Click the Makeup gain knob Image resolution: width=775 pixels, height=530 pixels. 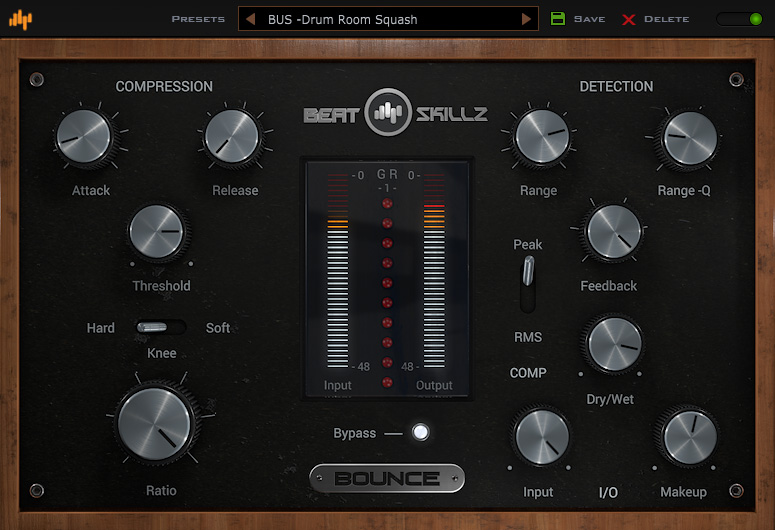[x=686, y=437]
